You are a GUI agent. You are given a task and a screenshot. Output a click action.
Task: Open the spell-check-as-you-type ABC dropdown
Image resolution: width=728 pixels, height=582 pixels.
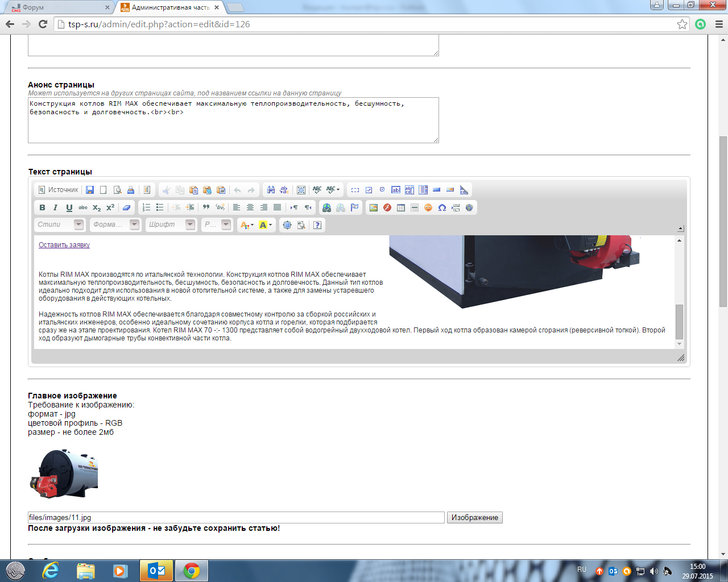[333, 190]
